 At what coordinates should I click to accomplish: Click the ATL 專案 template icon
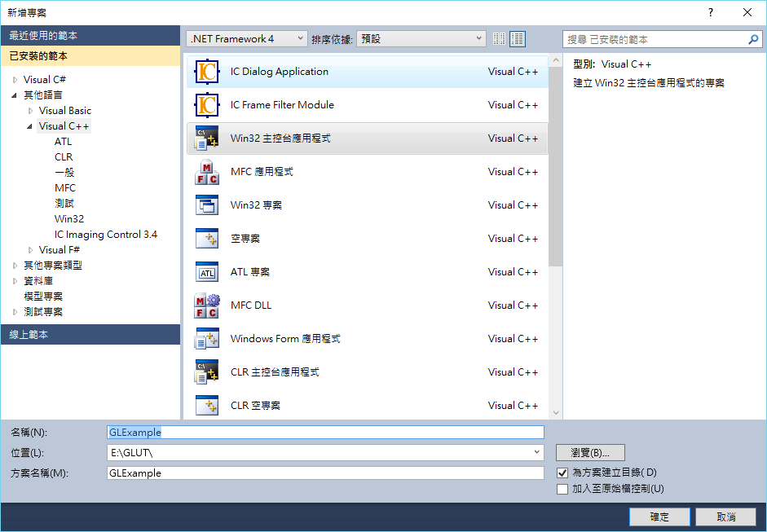(x=207, y=272)
